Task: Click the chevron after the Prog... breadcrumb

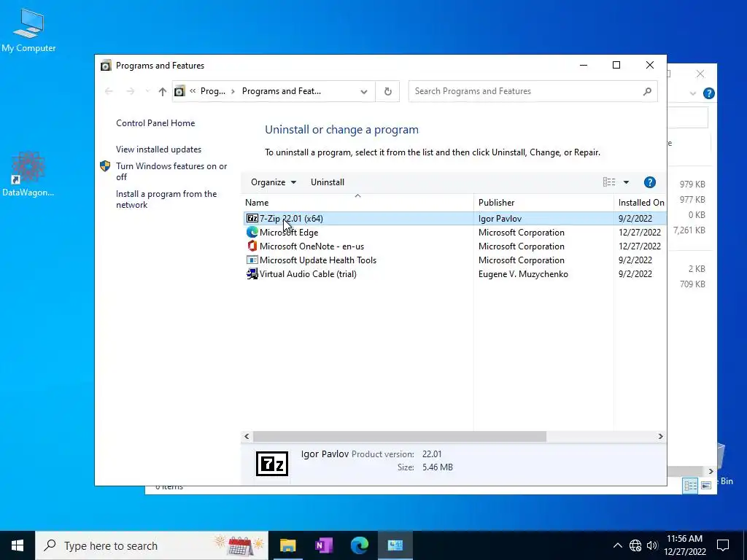Action: [233, 91]
